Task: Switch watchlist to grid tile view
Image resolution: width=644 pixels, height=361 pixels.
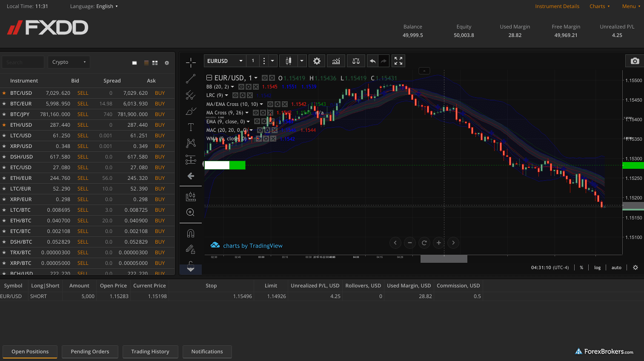Action: [x=155, y=63]
